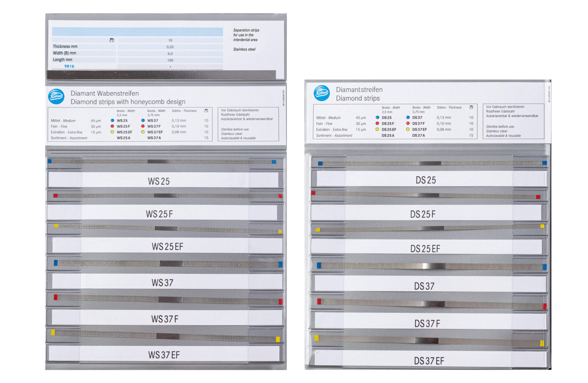
Task: Click the 'Thickness mm' row label
Action: coord(65,47)
